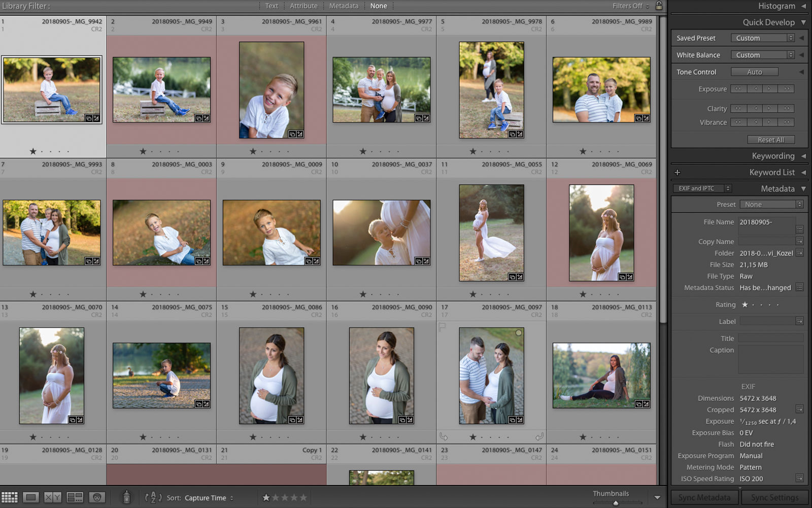Click Sync Metadata button

(x=704, y=498)
